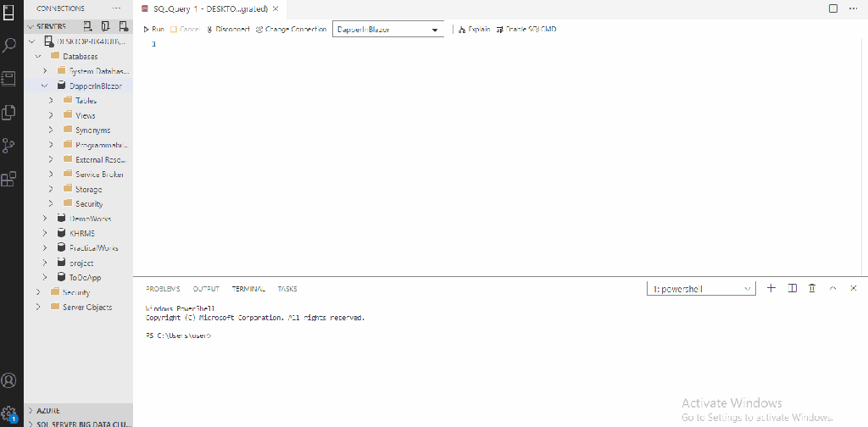868x427 pixels.
Task: Open the Accounts icon in activity bar
Action: tap(10, 380)
